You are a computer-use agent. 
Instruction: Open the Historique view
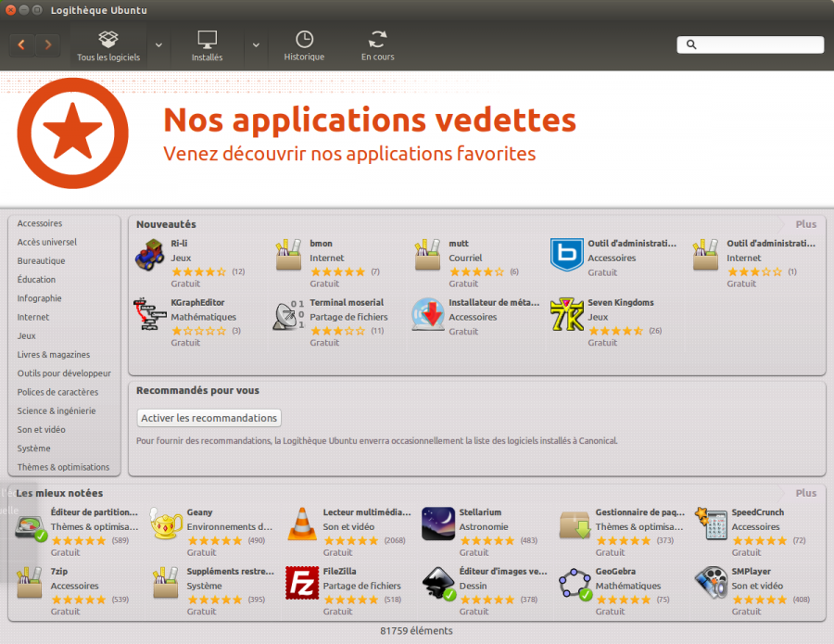(304, 45)
